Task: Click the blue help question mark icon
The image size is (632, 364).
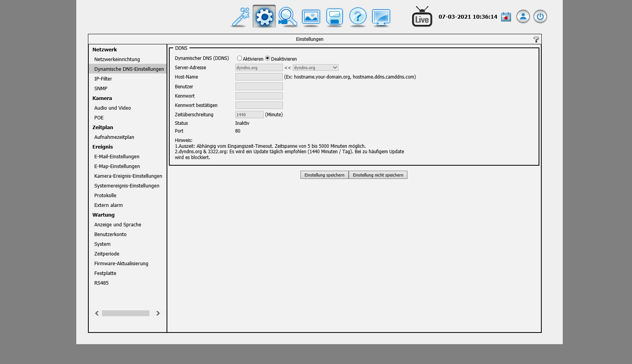Action: 358,17
